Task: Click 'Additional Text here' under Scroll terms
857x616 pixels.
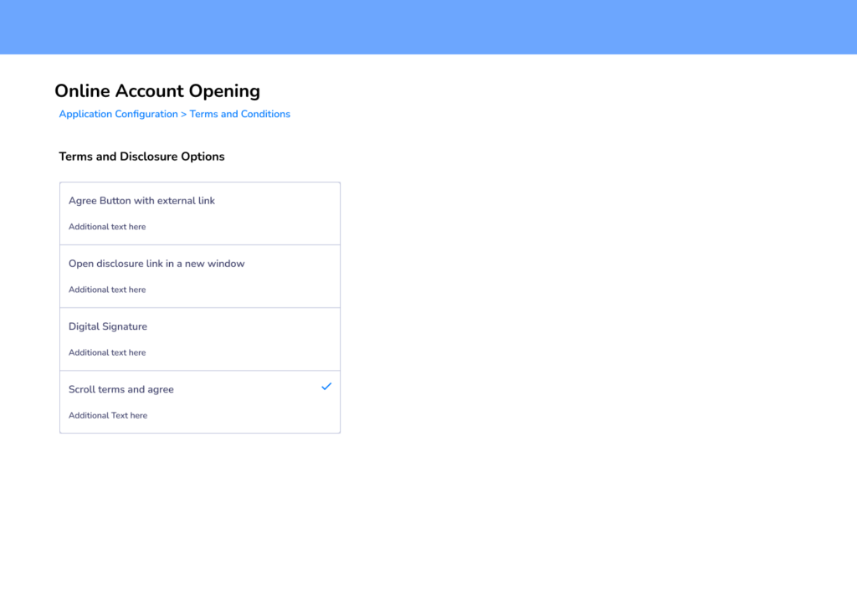Action: [x=108, y=415]
